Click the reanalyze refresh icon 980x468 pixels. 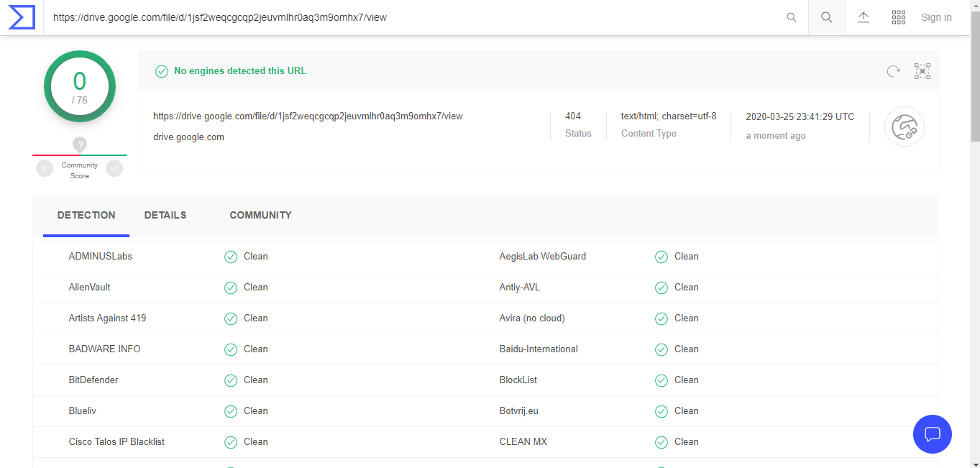tap(893, 70)
